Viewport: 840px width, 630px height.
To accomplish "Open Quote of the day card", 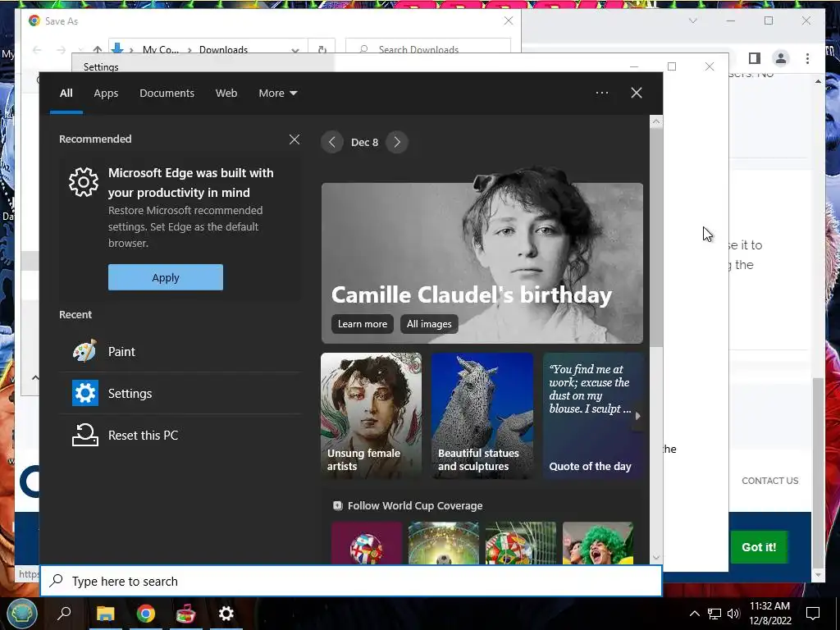I will click(x=593, y=416).
